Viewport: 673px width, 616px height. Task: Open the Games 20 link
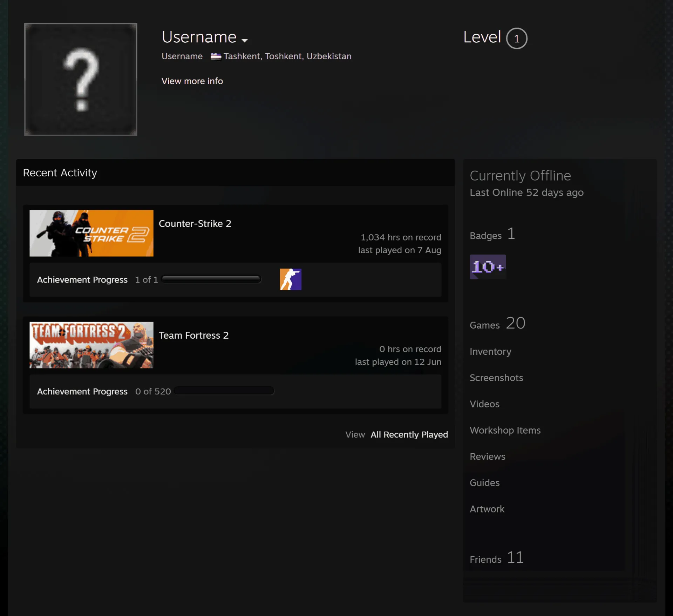tap(497, 323)
